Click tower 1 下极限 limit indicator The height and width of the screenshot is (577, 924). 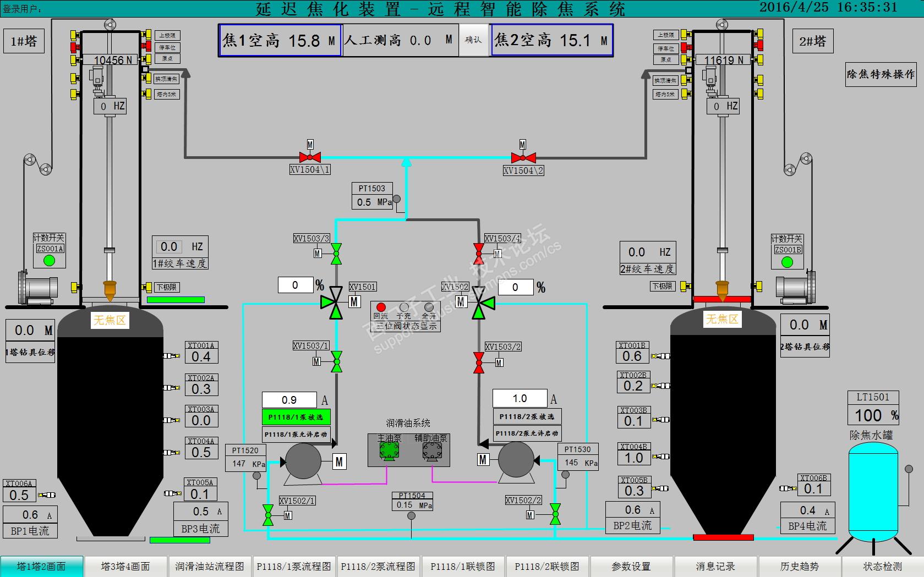click(167, 287)
